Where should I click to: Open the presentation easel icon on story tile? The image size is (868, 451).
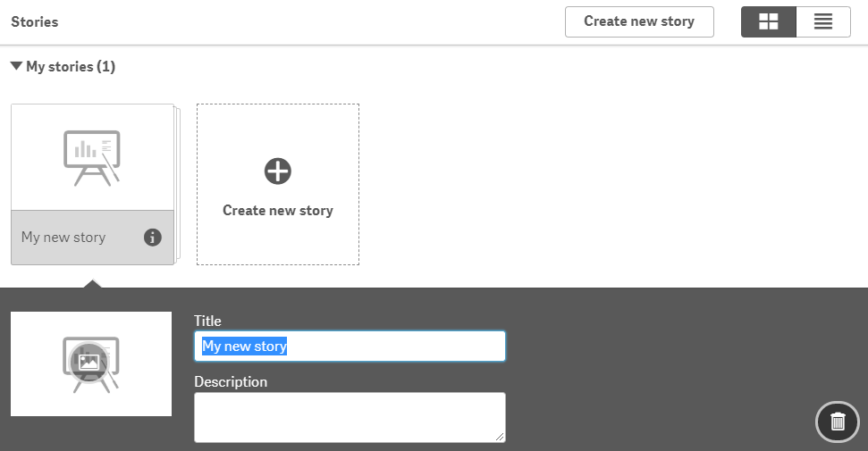[x=92, y=158]
